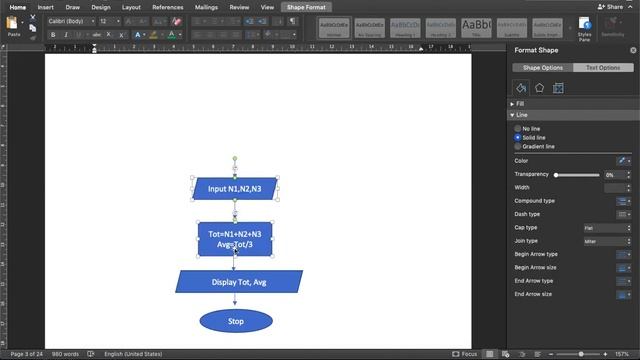Image resolution: width=640 pixels, height=360 pixels.
Task: Toggle Italic formatting
Action: [66, 35]
